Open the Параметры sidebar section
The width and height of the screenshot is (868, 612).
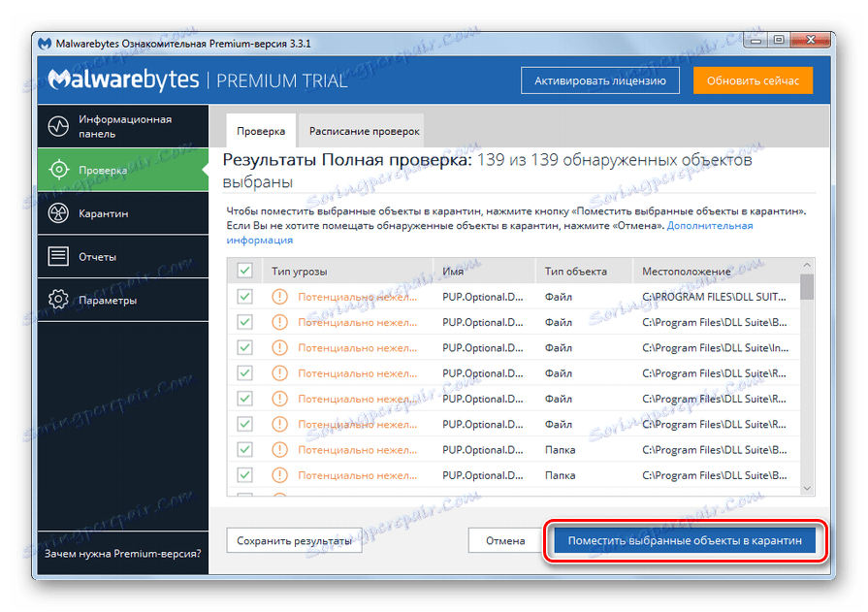tap(123, 300)
